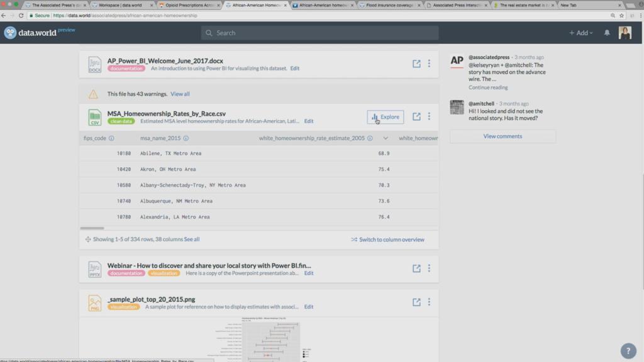The height and width of the screenshot is (362, 644).
Task: Open the data.world home logo
Action: tap(40, 33)
